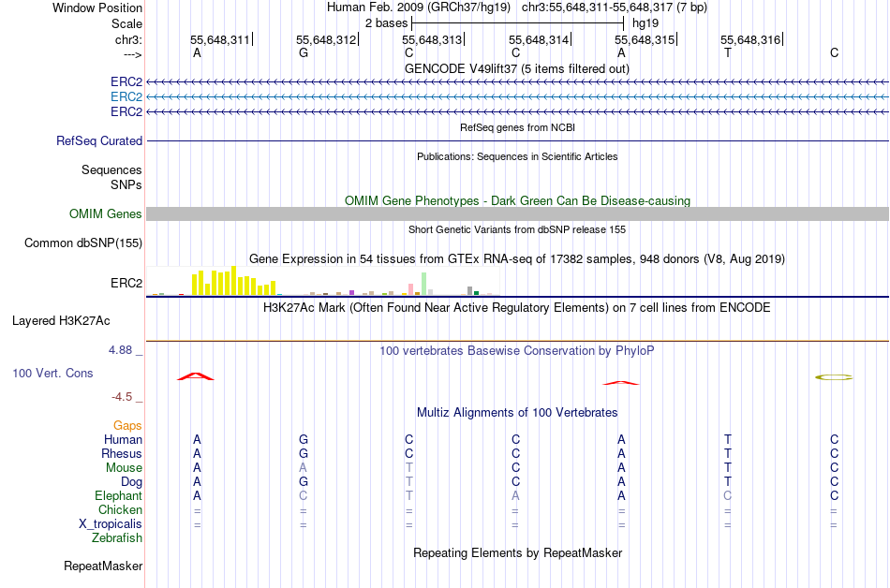Select the Chicken alignment row label
The height and width of the screenshot is (588, 890).
pyautogui.click(x=120, y=509)
